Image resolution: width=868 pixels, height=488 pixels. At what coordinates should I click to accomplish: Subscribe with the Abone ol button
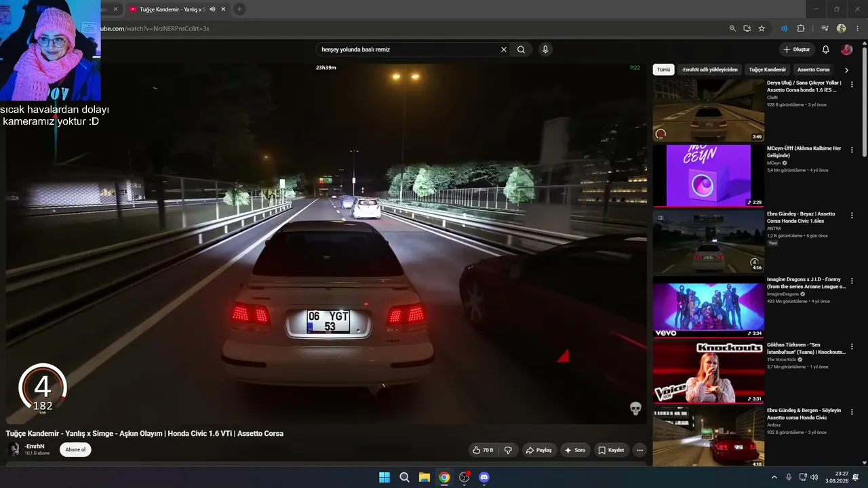(75, 450)
